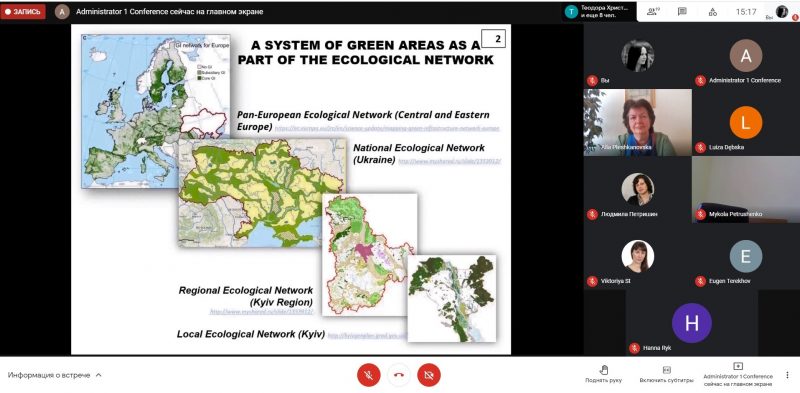Click the Luiza Dębska avatar L

click(x=746, y=122)
